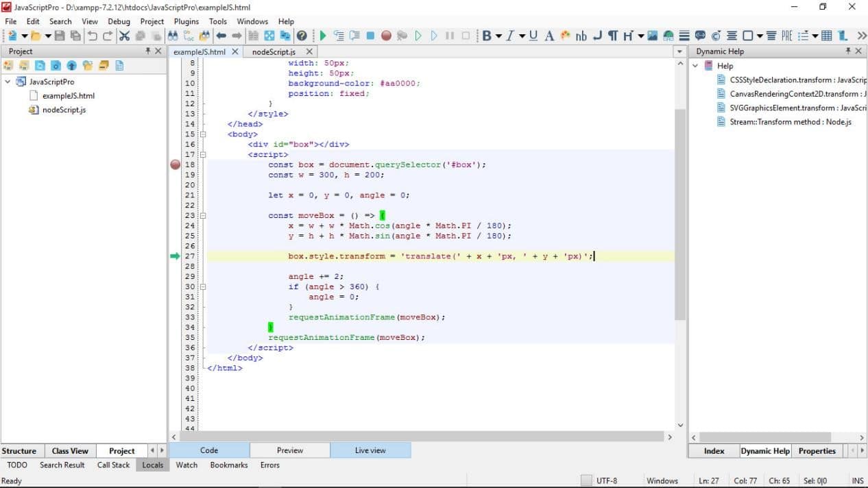
Task: Switch to the Preview tab
Action: [290, 450]
